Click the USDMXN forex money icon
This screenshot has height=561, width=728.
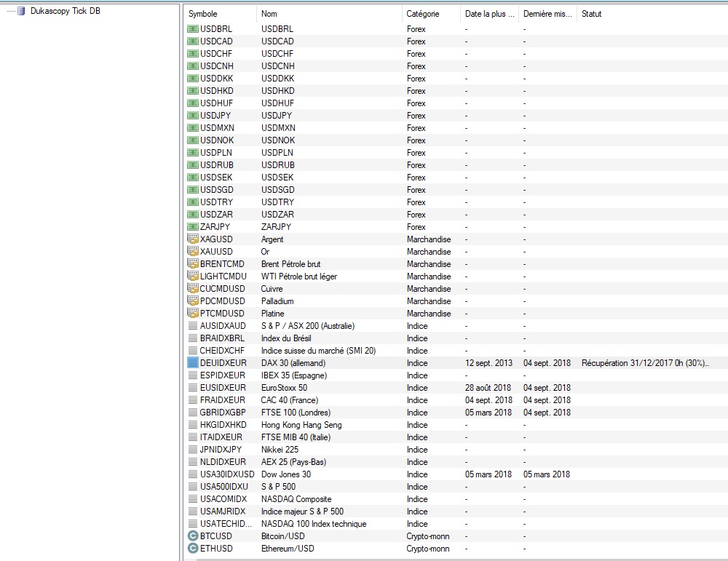(x=193, y=127)
